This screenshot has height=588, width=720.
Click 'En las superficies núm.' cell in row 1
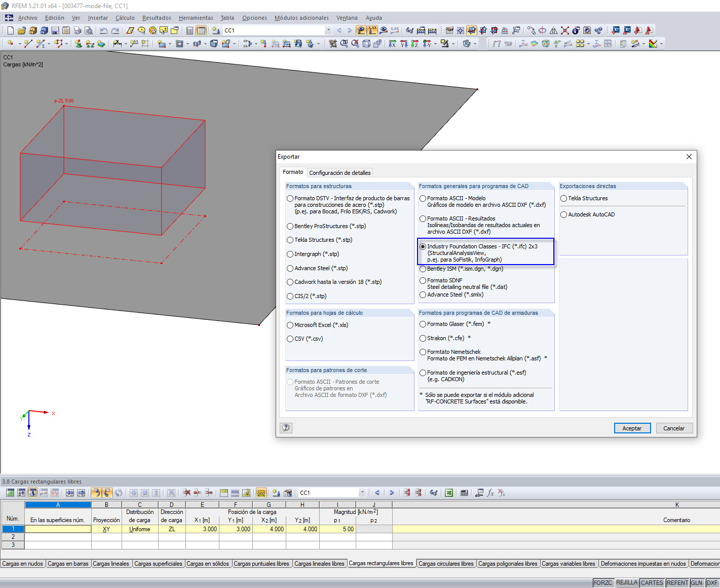tap(58, 529)
